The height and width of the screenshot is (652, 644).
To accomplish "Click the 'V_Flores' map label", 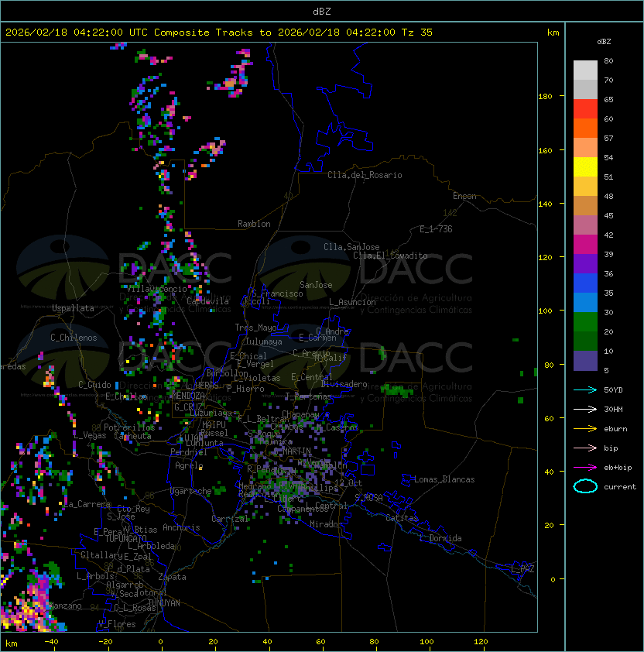I will point(117,624).
